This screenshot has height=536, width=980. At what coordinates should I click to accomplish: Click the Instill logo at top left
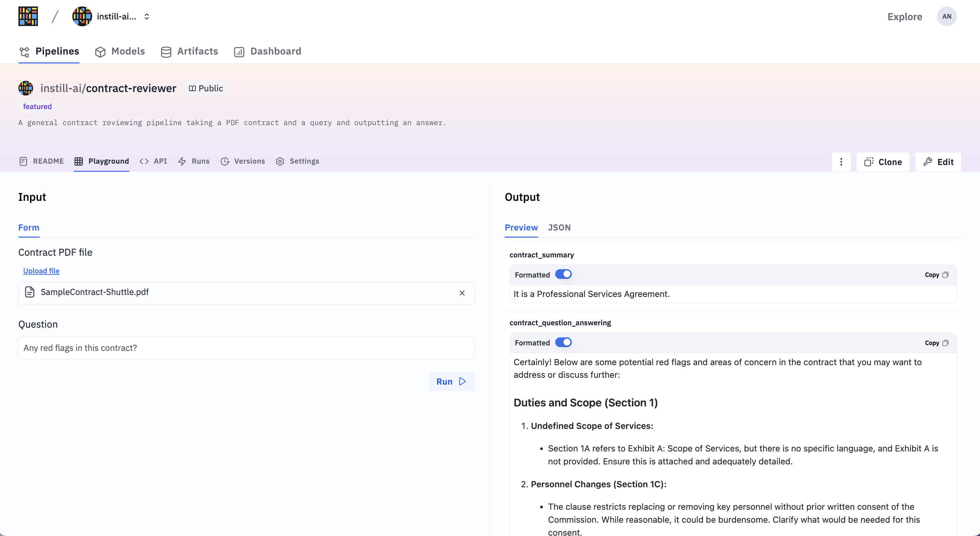[28, 16]
